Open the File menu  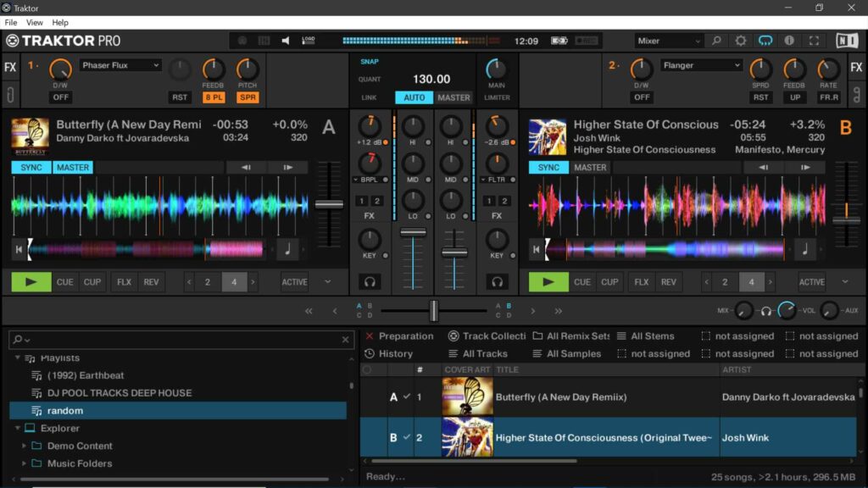pyautogui.click(x=11, y=23)
